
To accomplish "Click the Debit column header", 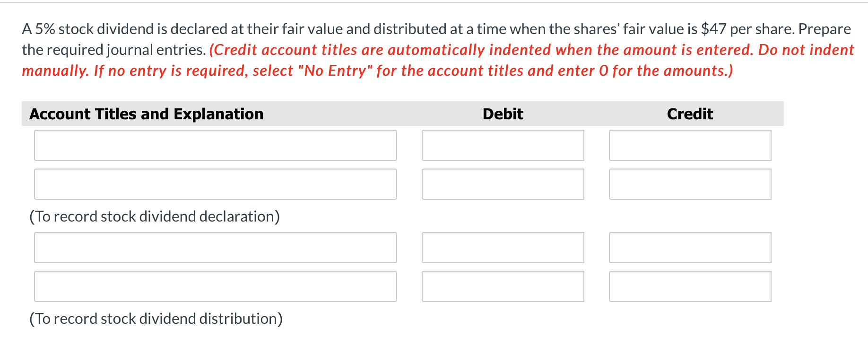I will tap(502, 114).
